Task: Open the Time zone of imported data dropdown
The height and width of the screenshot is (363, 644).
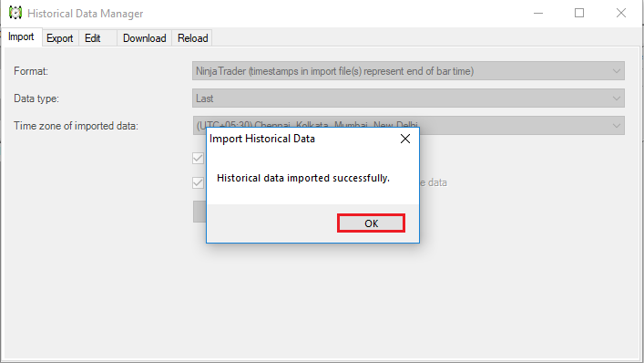Action: 408,126
